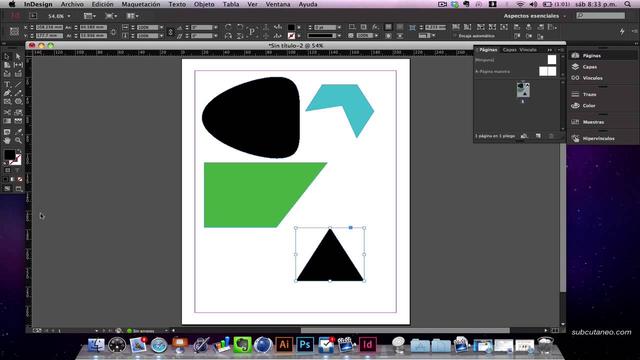The image size is (640, 360).
Task: Click the rotate 90° counter-clockwise icon
Action: tap(240, 27)
